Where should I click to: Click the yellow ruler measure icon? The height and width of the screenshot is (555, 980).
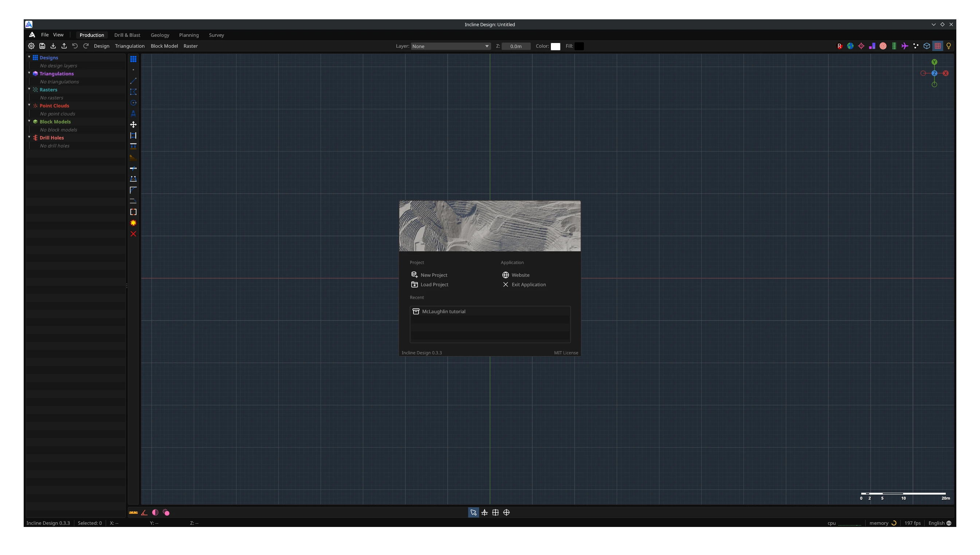(x=133, y=513)
